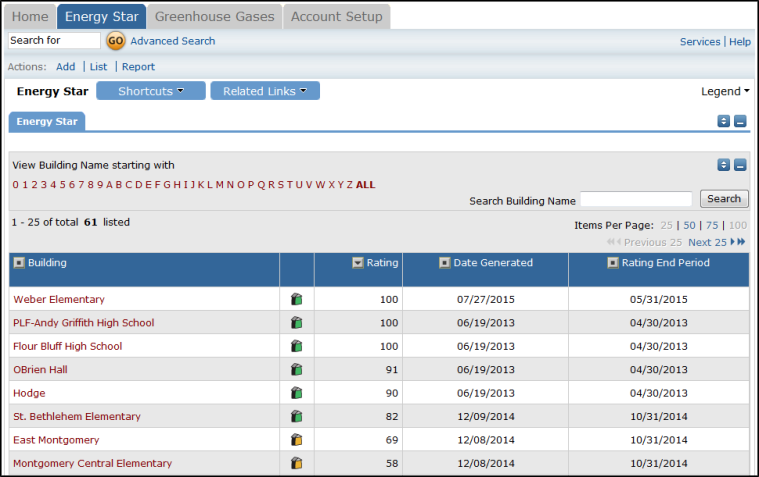This screenshot has width=759, height=477.
Task: Click the yellow building icon for East Montgomery
Action: pos(296,440)
